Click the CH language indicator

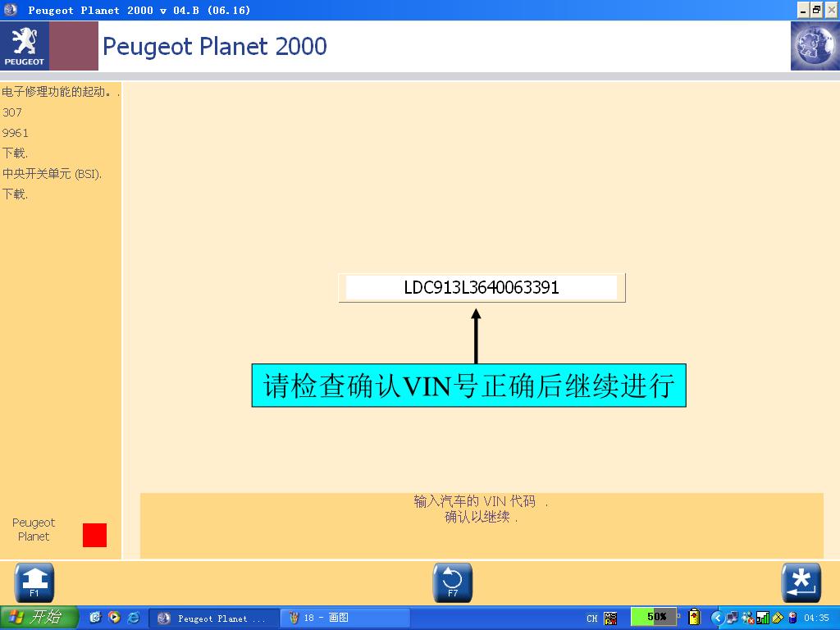pos(592,619)
